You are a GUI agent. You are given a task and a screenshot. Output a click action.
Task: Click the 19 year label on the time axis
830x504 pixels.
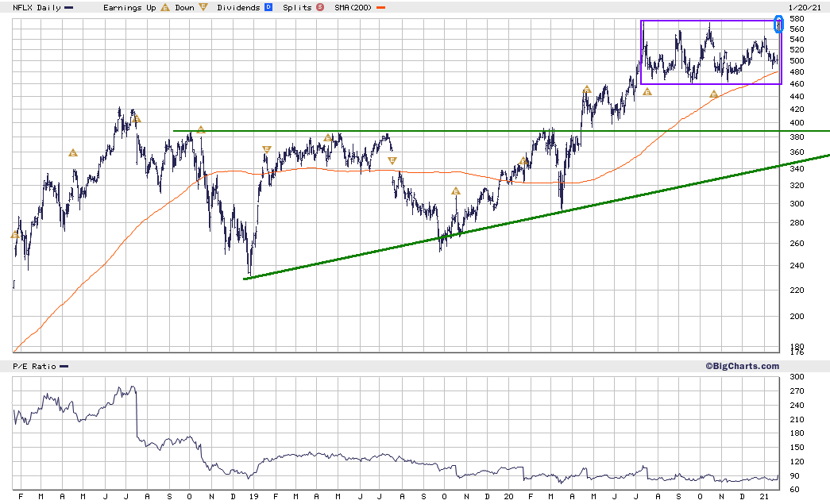(254, 497)
